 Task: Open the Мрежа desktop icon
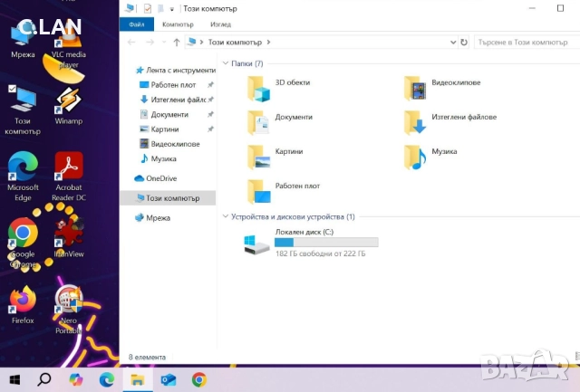(23, 41)
